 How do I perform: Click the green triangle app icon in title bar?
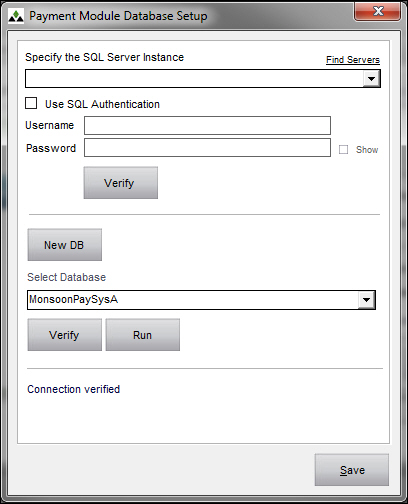click(16, 16)
